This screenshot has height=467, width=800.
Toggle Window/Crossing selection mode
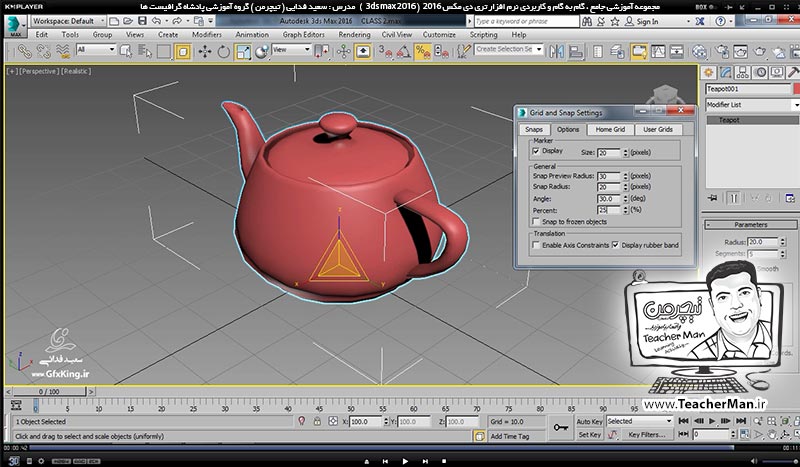pos(183,52)
